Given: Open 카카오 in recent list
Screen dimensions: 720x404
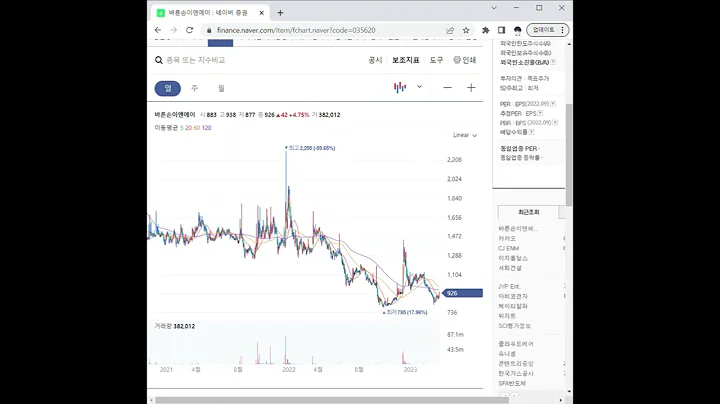Looking at the screenshot, I should click(507, 238).
